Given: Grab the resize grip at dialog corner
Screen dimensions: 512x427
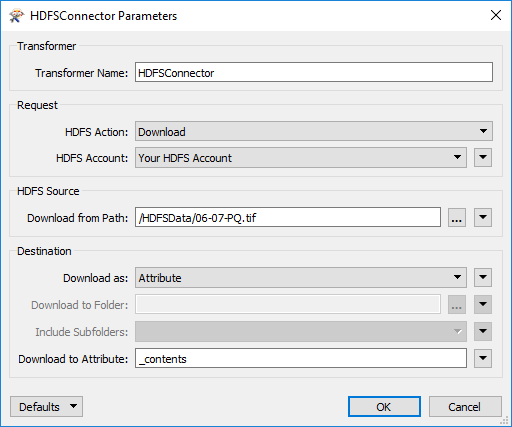Looking at the screenshot, I should point(505,421).
